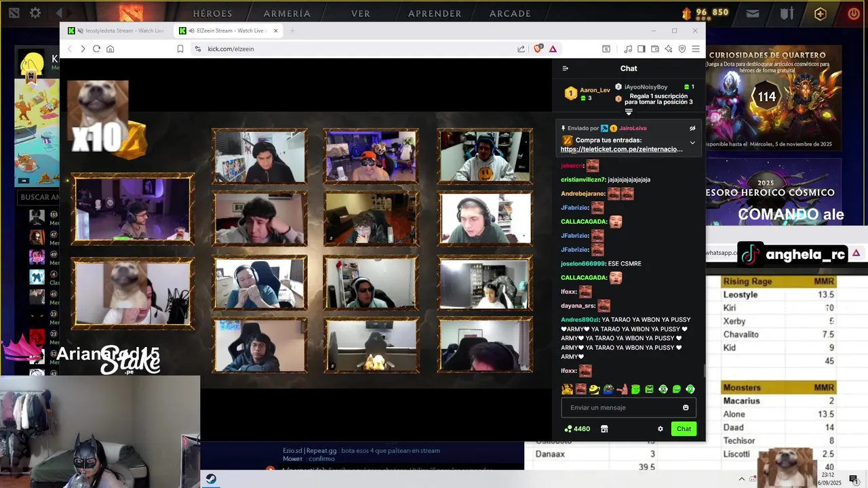Image resolution: width=868 pixels, height=488 pixels.
Task: Click the chat panel scrollbar
Action: [x=703, y=371]
